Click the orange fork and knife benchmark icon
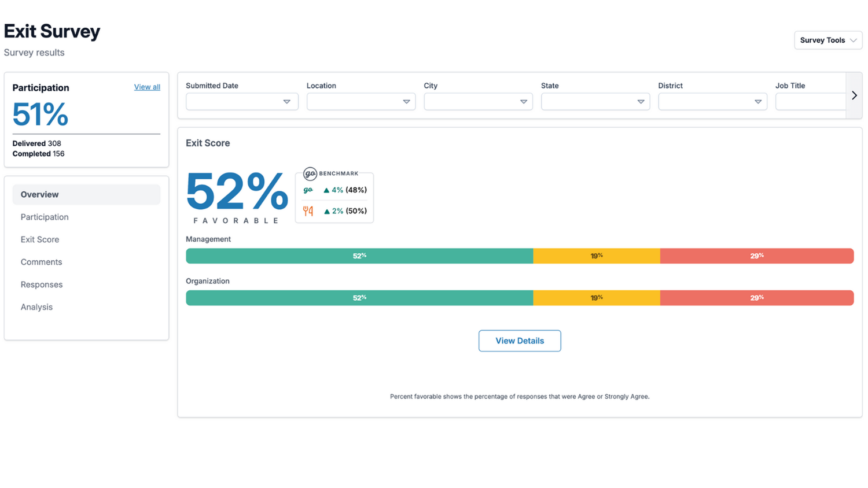This screenshot has height=488, width=868. click(x=308, y=211)
